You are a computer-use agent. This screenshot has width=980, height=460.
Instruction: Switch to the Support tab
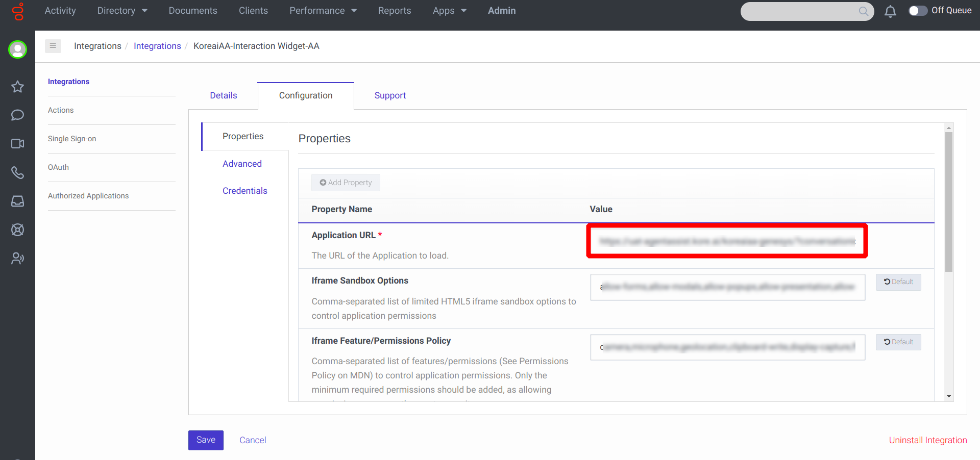coord(390,95)
